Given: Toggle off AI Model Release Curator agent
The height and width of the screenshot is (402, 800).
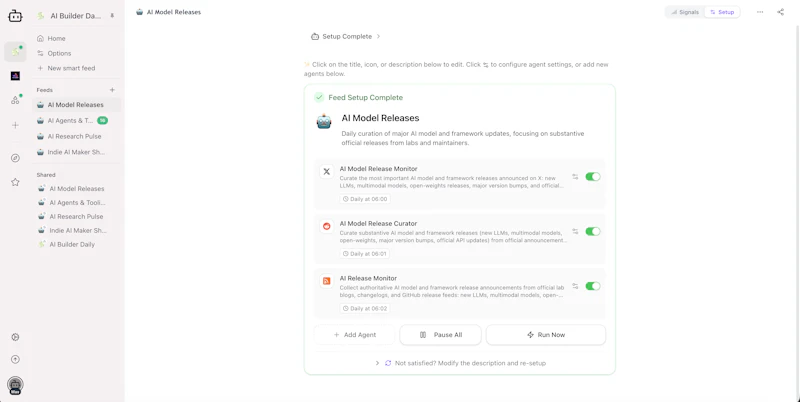Looking at the screenshot, I should pyautogui.click(x=593, y=231).
